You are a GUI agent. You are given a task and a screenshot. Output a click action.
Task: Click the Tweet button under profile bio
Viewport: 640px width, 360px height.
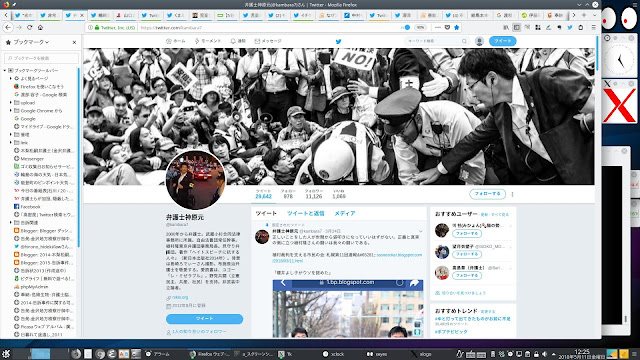pos(204,318)
